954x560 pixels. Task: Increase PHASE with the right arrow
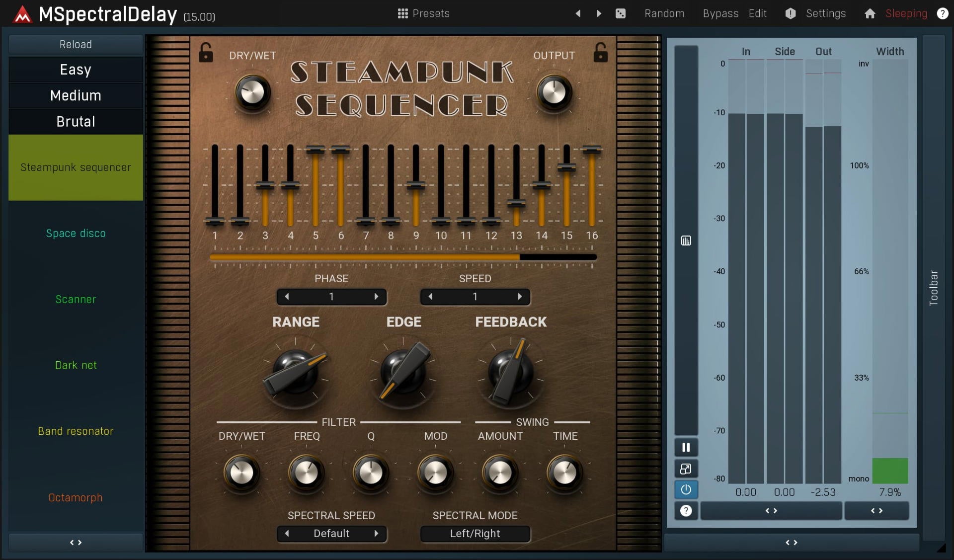[376, 297]
